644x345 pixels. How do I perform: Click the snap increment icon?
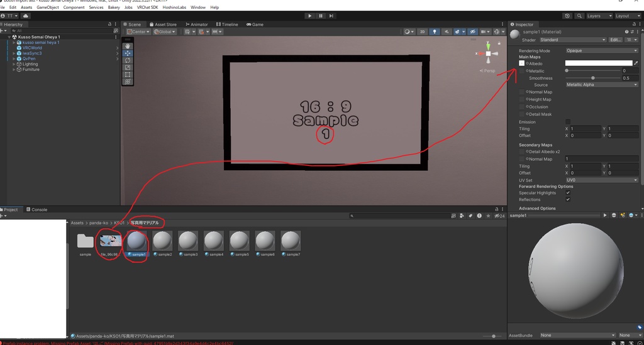point(215,31)
